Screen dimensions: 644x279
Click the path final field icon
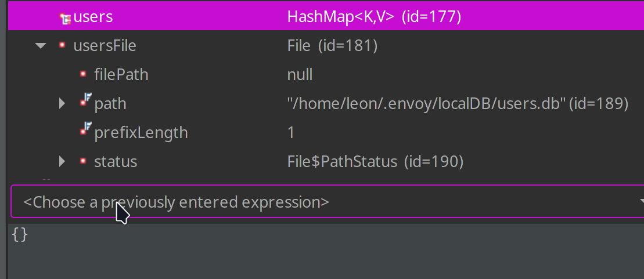pyautogui.click(x=85, y=103)
